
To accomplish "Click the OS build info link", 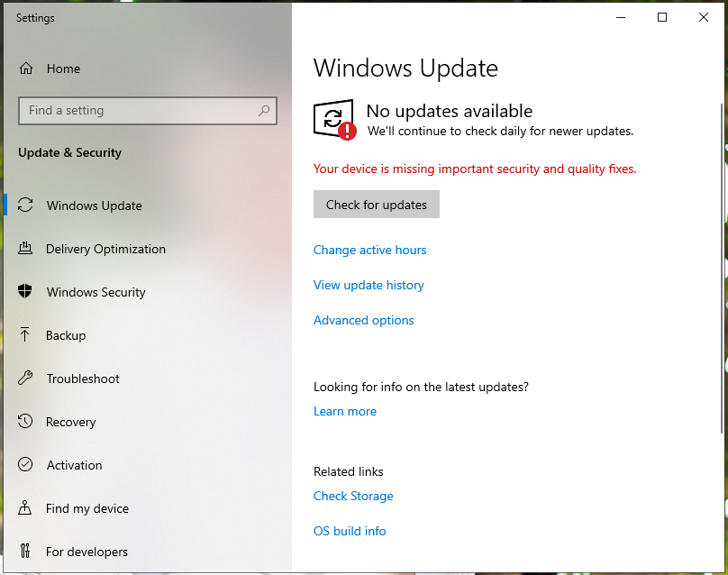I will [350, 531].
